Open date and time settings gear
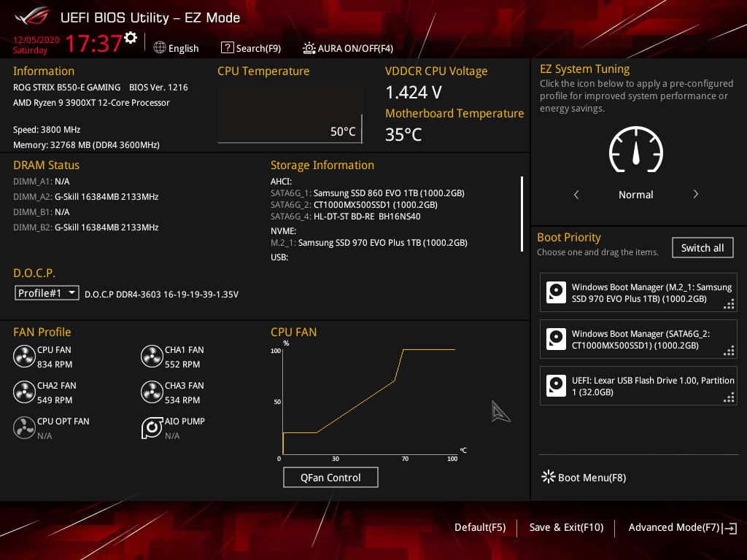 131,38
